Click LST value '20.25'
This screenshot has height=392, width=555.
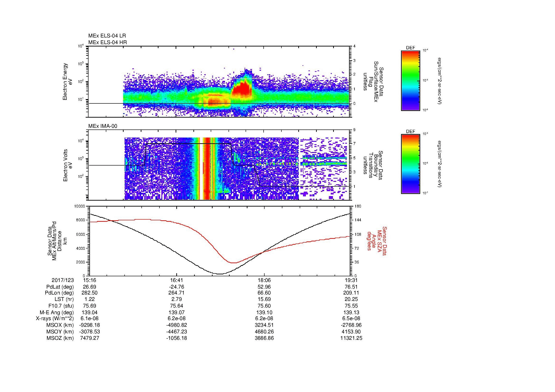(x=351, y=299)
